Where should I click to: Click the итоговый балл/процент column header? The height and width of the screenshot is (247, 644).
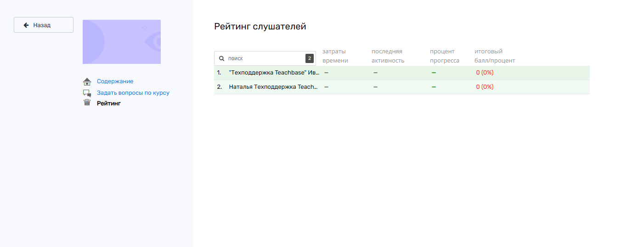(495, 56)
